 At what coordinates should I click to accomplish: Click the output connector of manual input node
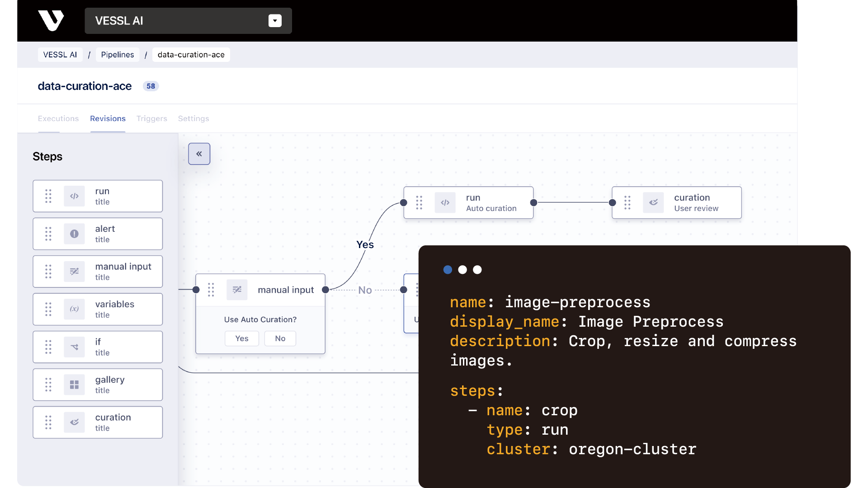coord(325,290)
